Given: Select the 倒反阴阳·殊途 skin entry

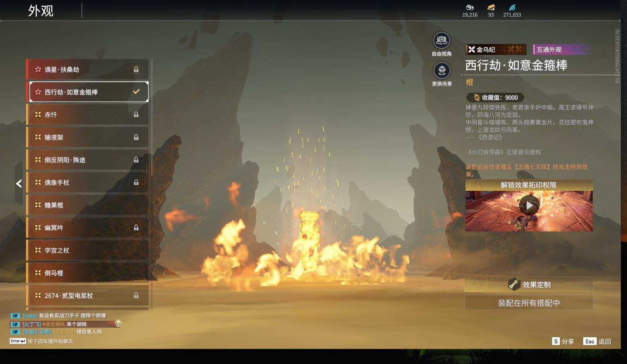Looking at the screenshot, I should point(88,160).
